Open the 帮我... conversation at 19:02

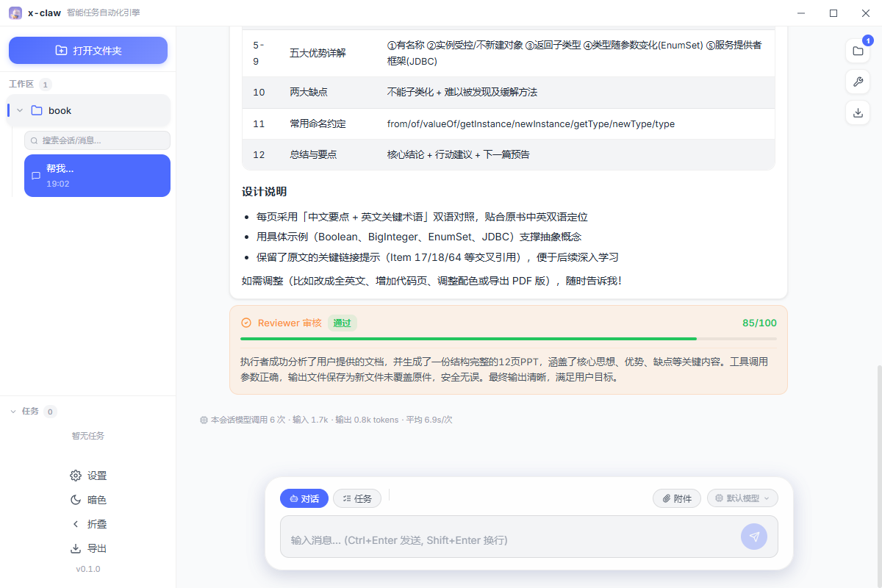point(97,176)
